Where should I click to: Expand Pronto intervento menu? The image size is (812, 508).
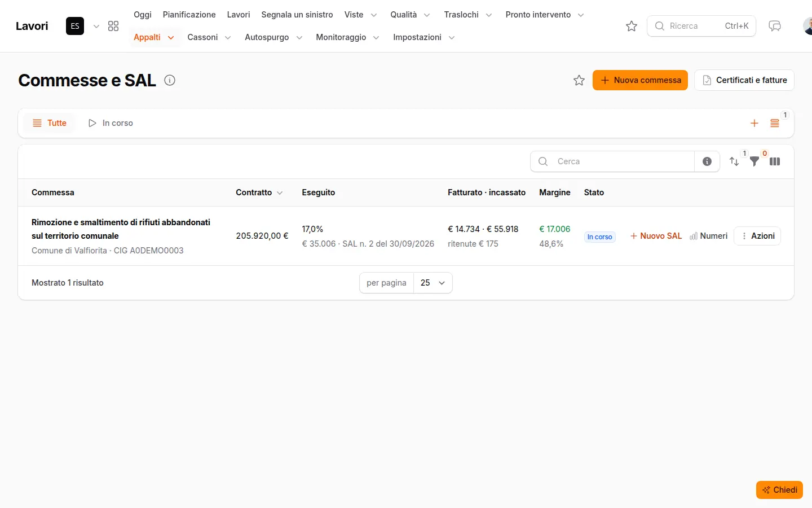(545, 15)
